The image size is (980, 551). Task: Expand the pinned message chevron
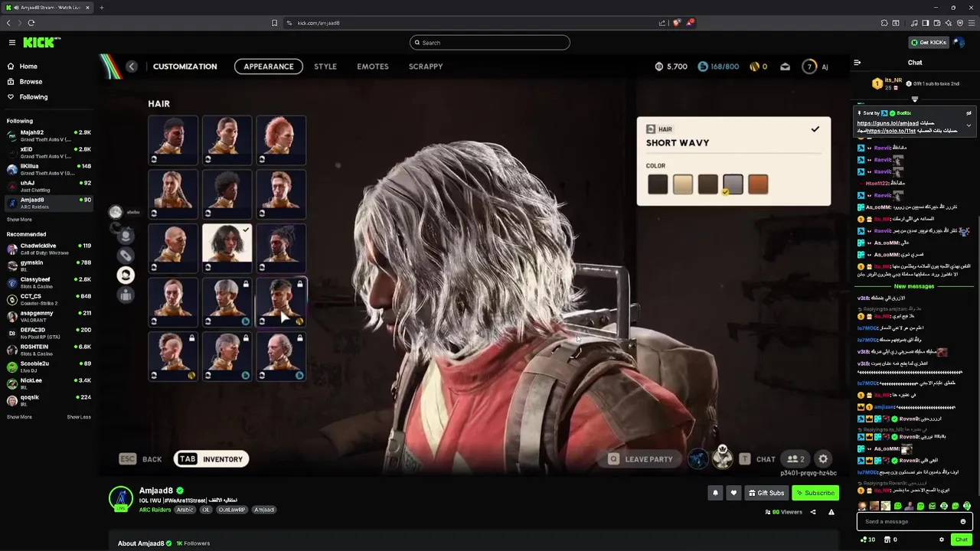[x=969, y=126]
